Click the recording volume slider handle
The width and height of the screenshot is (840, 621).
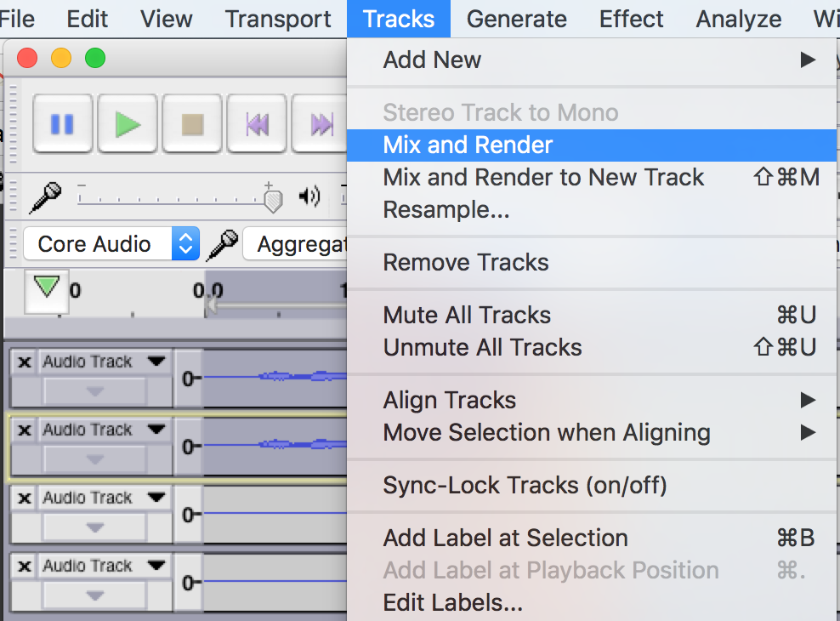click(272, 201)
